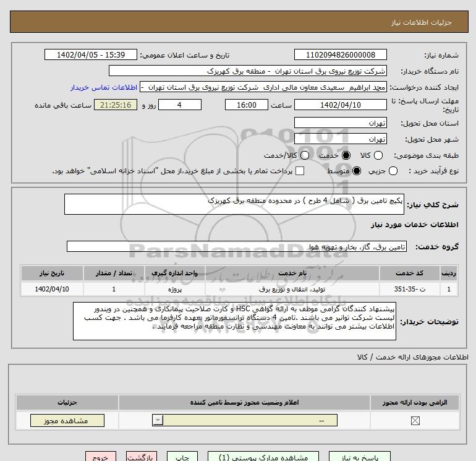Image resolution: width=476 pixels, height=461 pixels.
Task: Click the کد خدمت column header
Action: pyautogui.click(x=409, y=273)
